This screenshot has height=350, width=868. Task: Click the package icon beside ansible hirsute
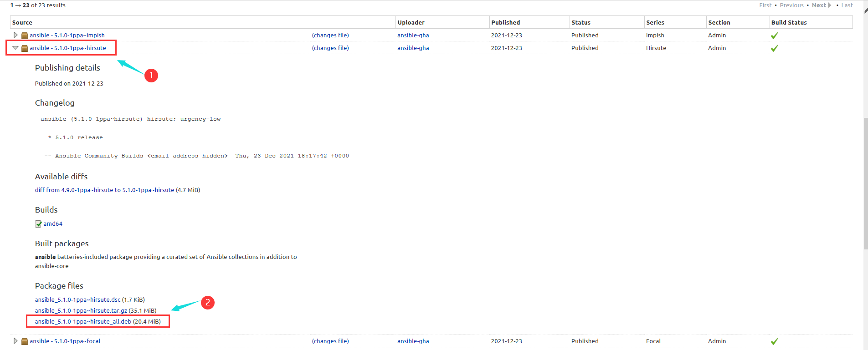pyautogui.click(x=25, y=48)
